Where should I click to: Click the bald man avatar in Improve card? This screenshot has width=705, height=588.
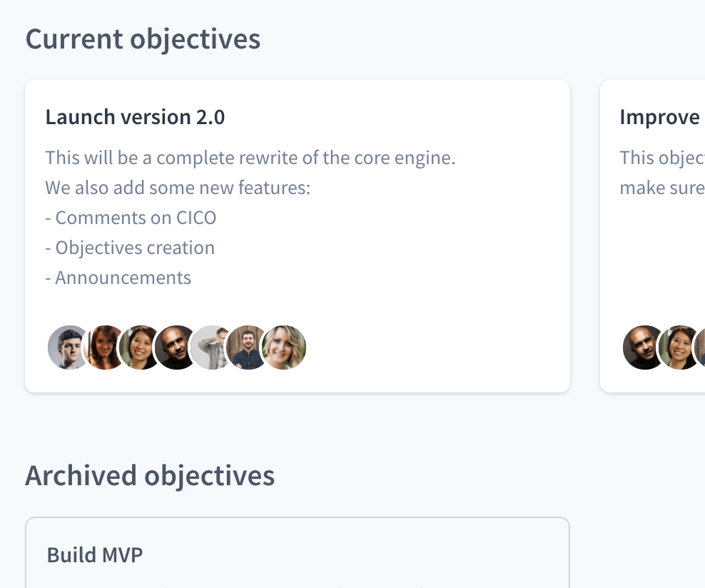643,348
